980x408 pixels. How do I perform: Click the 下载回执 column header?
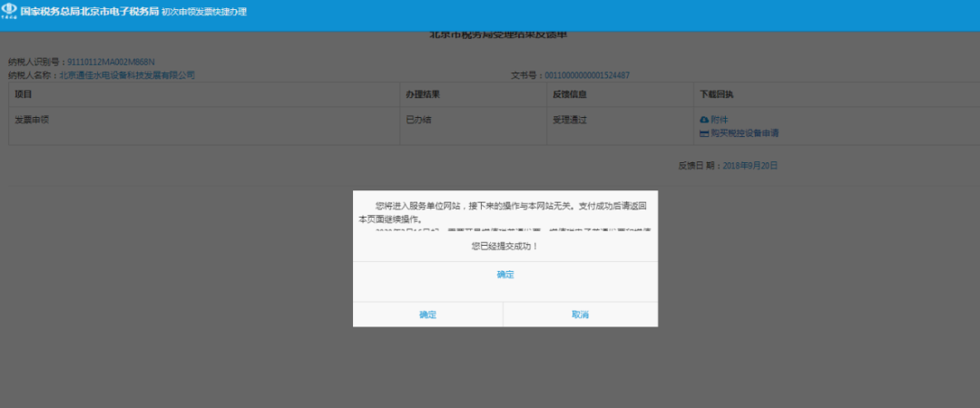point(716,94)
